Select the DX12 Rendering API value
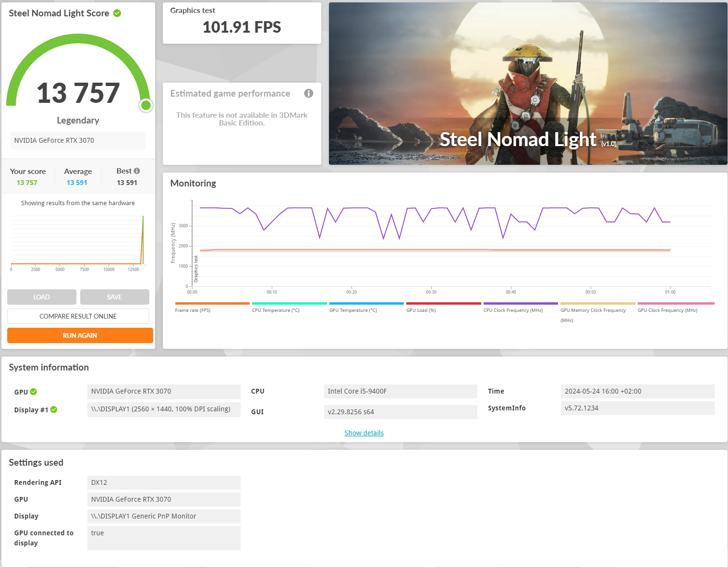728x568 pixels. (x=164, y=482)
